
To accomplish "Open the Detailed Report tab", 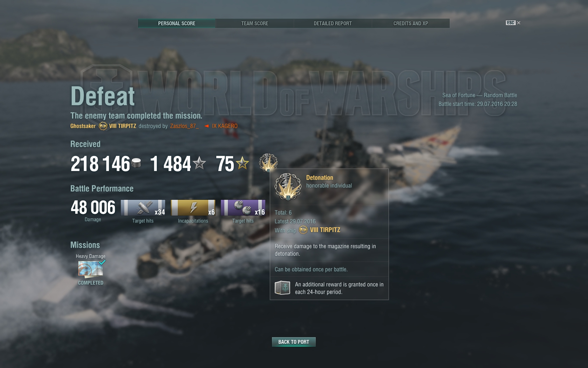I will pyautogui.click(x=332, y=23).
